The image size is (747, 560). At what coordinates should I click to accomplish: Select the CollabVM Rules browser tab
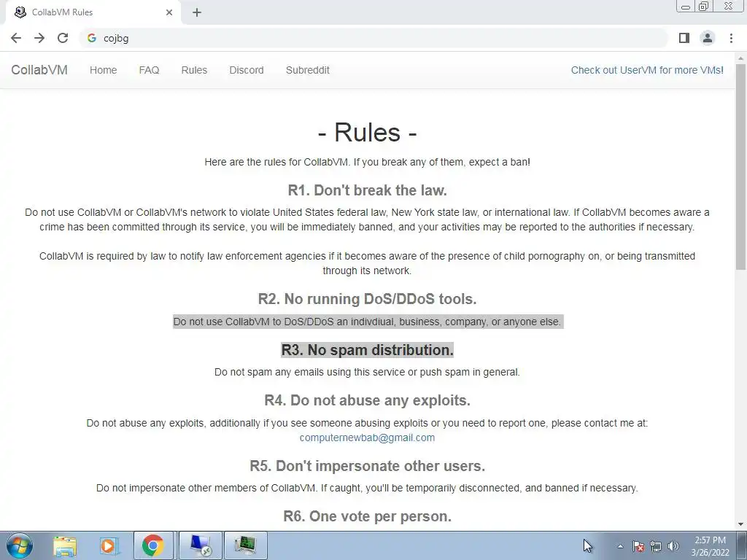coord(94,12)
